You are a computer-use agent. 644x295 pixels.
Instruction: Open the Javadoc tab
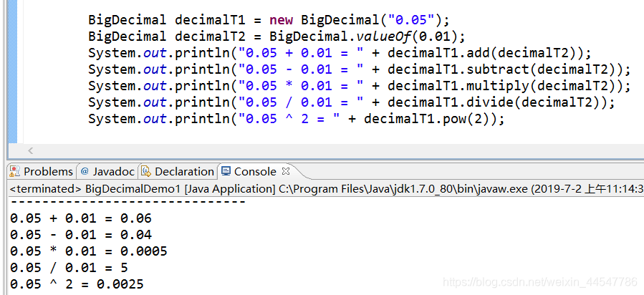pyautogui.click(x=107, y=172)
